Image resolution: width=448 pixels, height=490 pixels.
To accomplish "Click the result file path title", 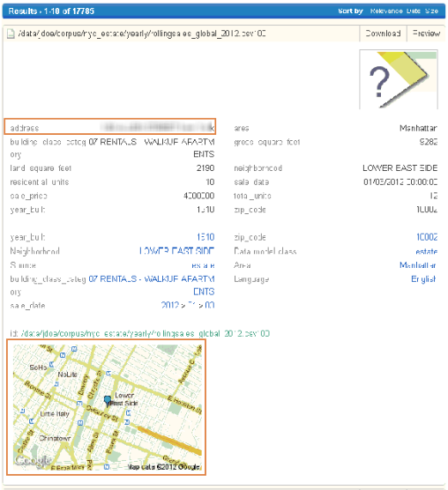I will (x=142, y=33).
